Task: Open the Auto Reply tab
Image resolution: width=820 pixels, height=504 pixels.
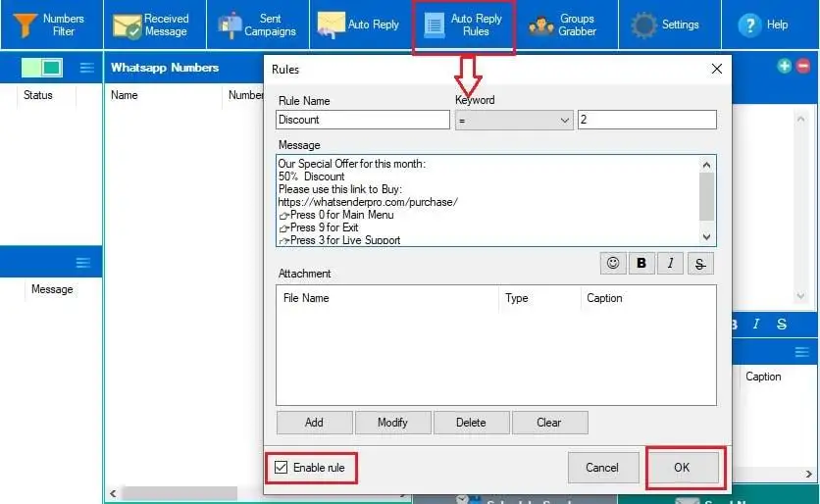Action: tap(360, 25)
